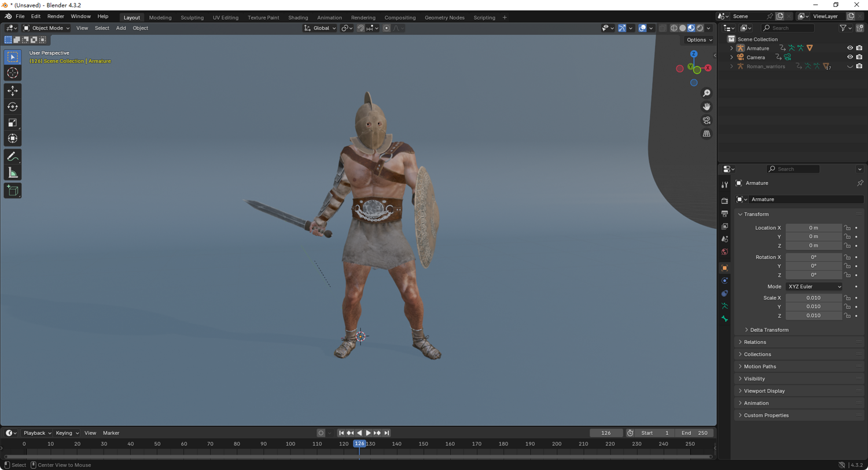
Task: Select the Add Cube tool
Action: coord(13,191)
